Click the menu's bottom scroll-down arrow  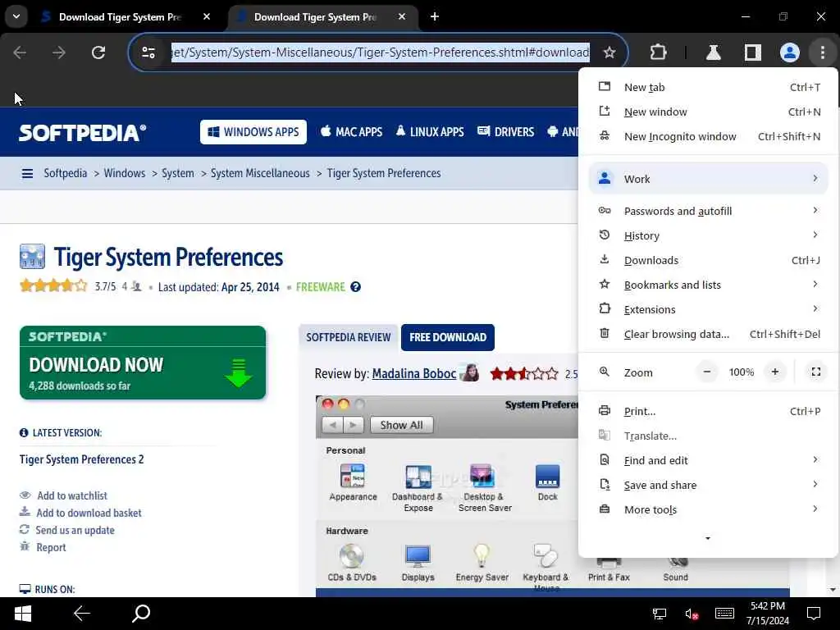coord(708,538)
